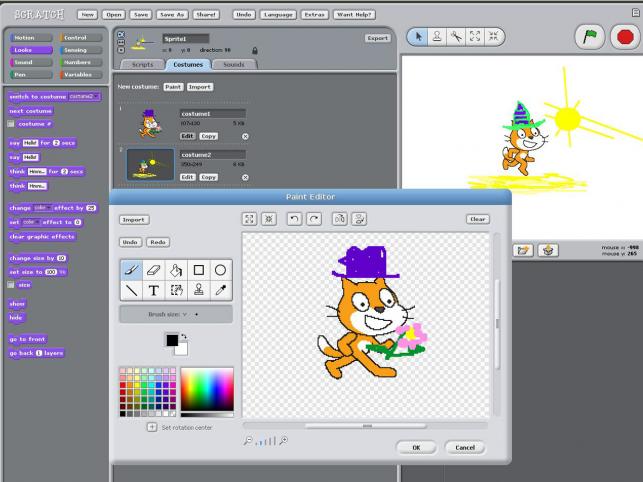
Task: Click the paint canvas horizontal scrollbar
Action: click(x=365, y=426)
